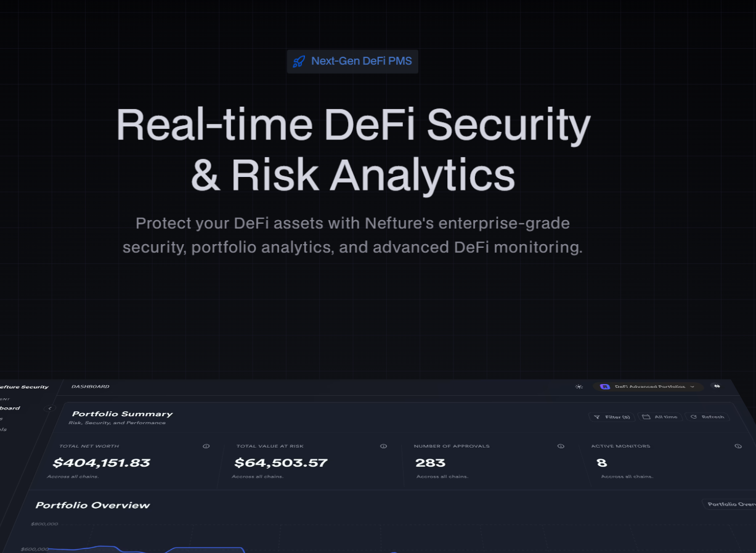Open the DeFi Advanced Portfolios dropdown
Image resolution: width=756 pixels, height=553 pixels.
point(648,387)
